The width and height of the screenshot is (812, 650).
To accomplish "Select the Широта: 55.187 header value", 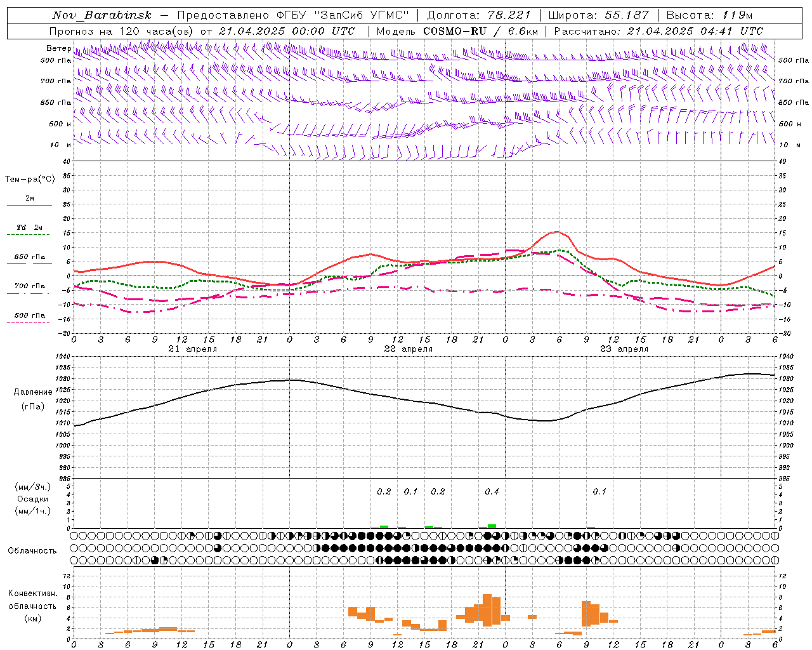I will (599, 15).
